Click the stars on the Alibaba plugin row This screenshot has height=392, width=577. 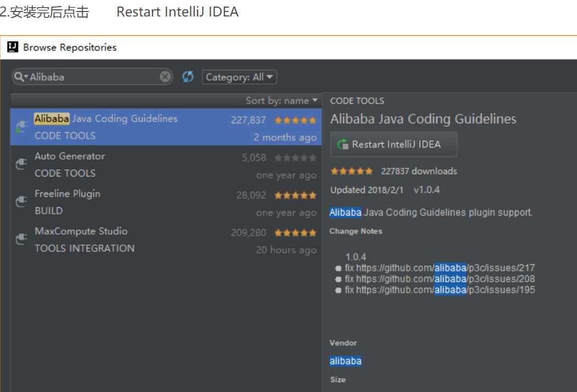tap(296, 120)
